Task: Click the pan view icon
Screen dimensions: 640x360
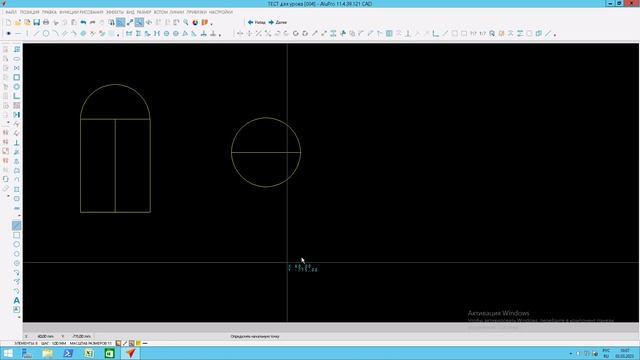Action: point(149,22)
